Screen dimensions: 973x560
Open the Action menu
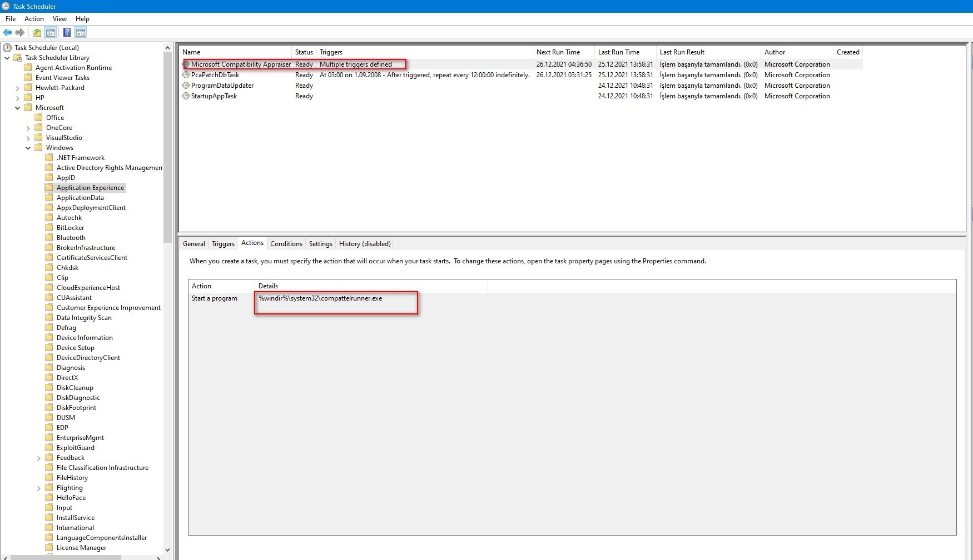click(34, 19)
